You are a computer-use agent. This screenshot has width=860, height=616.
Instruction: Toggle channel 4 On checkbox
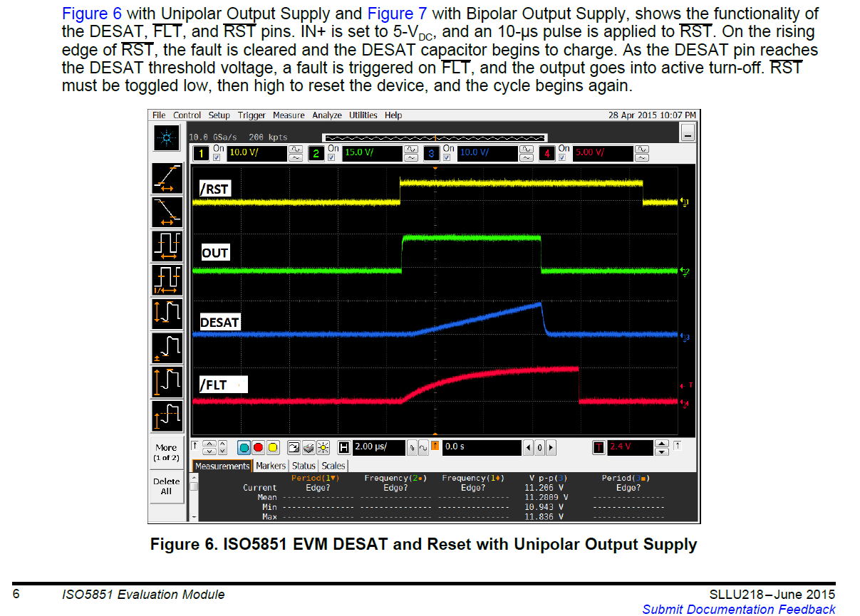click(561, 157)
